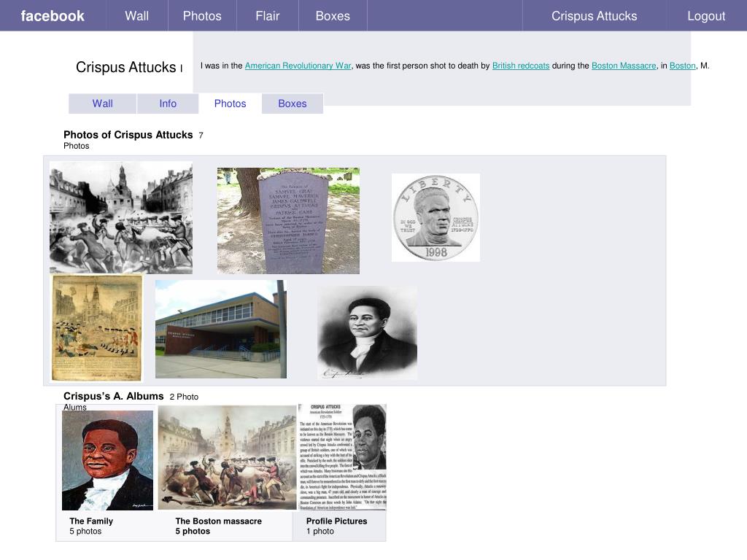Screen dimensions: 747x560
Task: Open Wall in the top navigation bar
Action: [x=136, y=16]
